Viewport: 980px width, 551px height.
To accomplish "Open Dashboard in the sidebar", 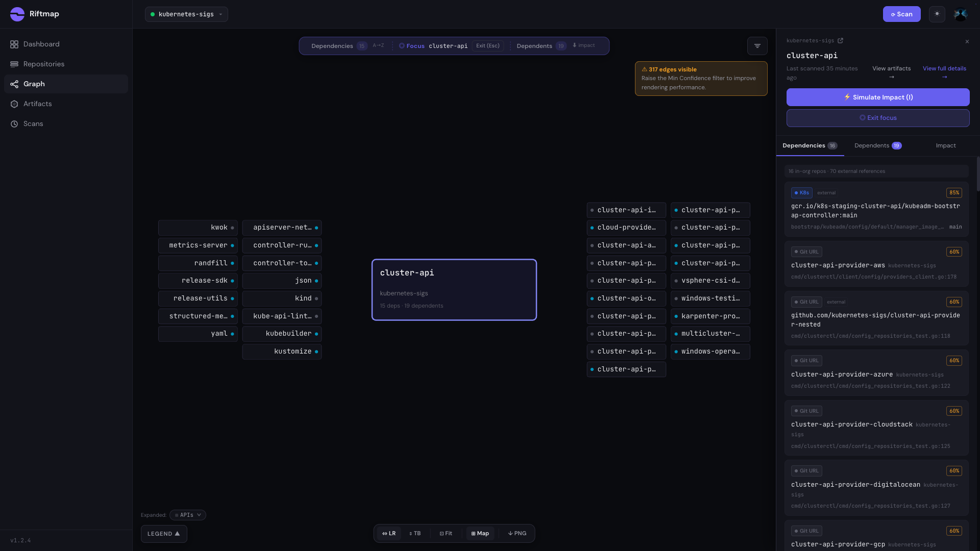I will point(66,44).
